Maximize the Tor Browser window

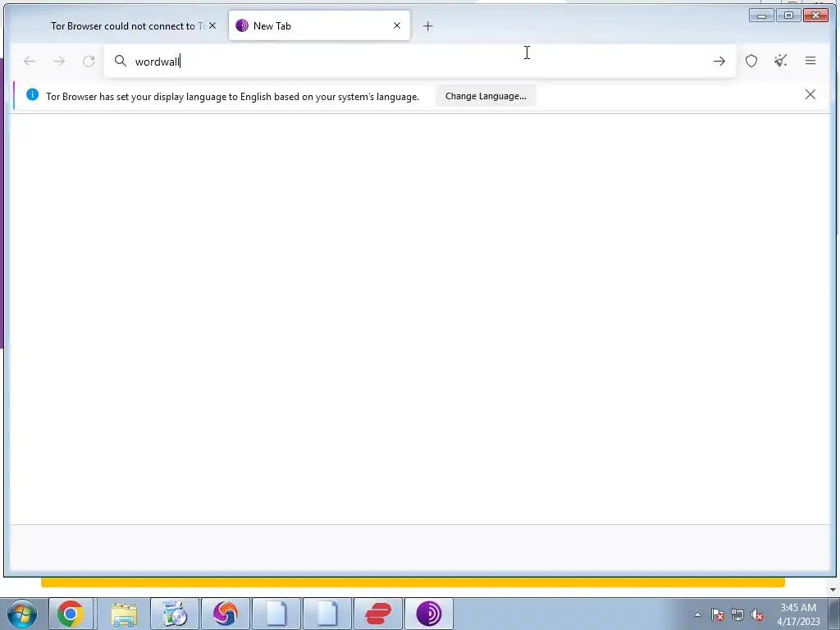click(x=788, y=16)
